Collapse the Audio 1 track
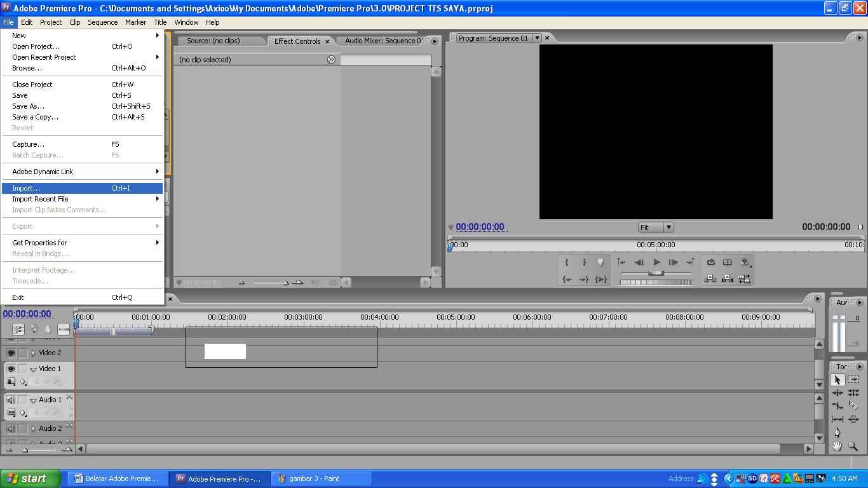The width and height of the screenshot is (868, 488). [33, 400]
